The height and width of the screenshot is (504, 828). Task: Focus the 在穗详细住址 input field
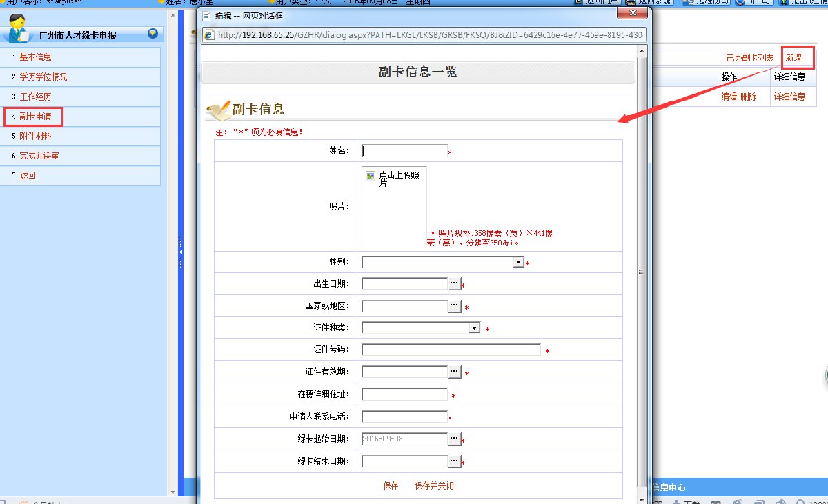pos(404,394)
